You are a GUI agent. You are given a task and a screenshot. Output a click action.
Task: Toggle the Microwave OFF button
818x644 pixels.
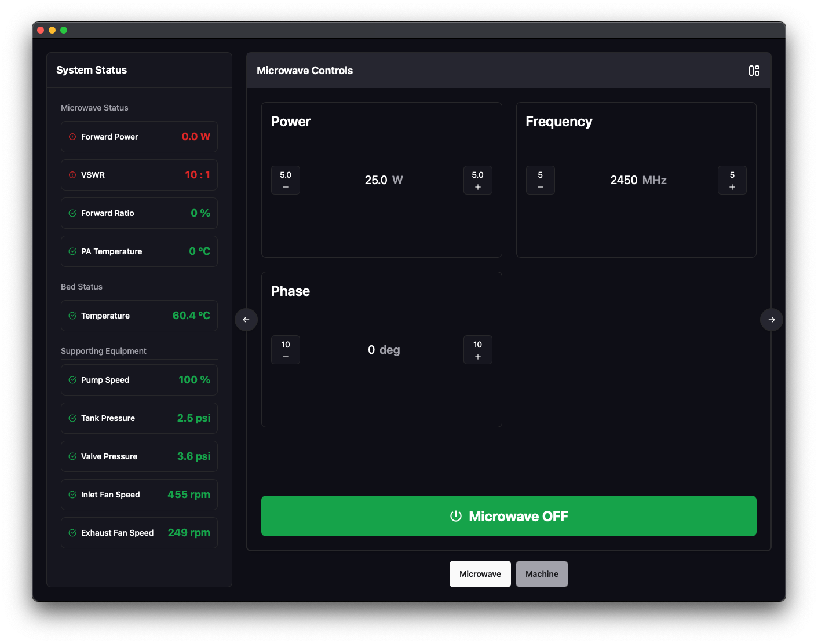pyautogui.click(x=509, y=516)
